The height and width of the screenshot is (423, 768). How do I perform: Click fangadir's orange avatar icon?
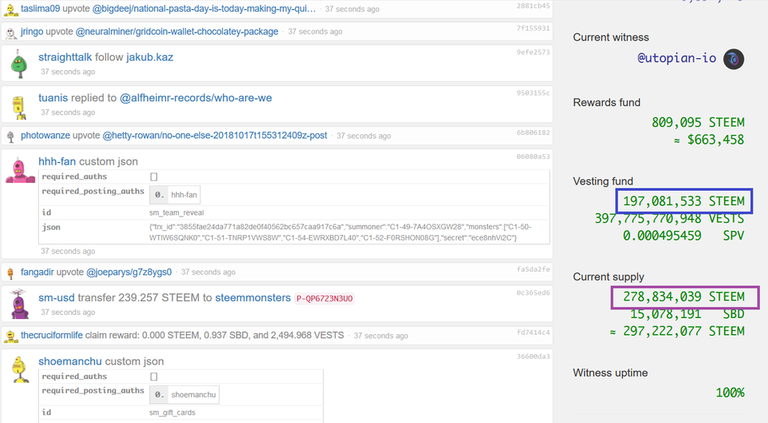click(11, 273)
